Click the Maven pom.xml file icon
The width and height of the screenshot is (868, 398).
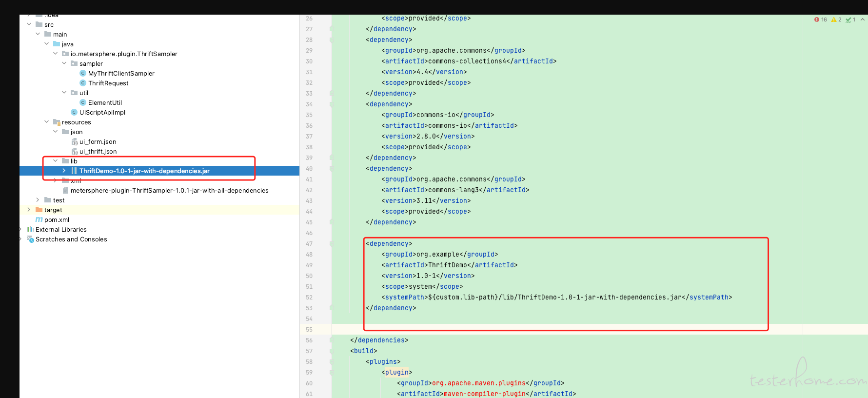pyautogui.click(x=39, y=219)
